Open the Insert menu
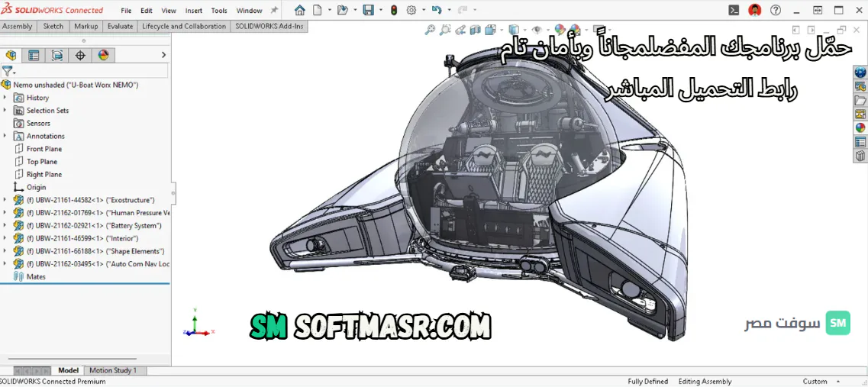The image size is (868, 387). click(x=194, y=11)
